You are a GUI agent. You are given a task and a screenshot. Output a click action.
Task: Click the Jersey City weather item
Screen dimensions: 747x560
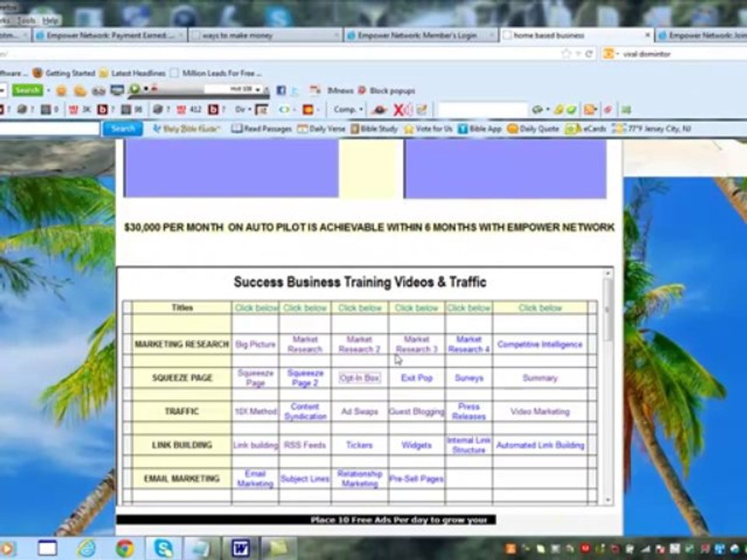point(651,128)
